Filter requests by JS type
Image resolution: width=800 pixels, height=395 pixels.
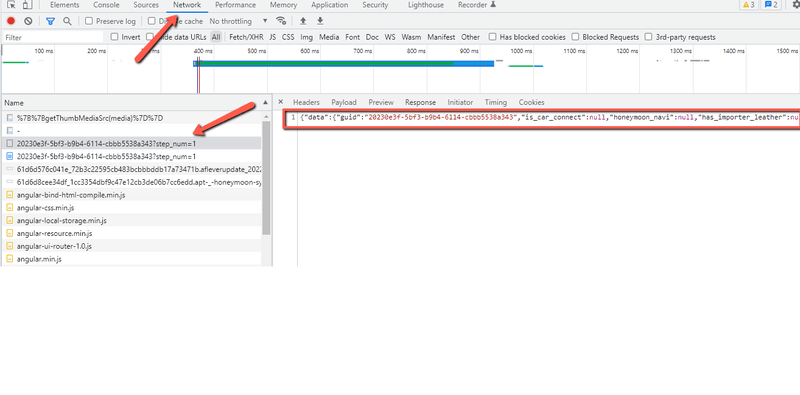pos(273,37)
